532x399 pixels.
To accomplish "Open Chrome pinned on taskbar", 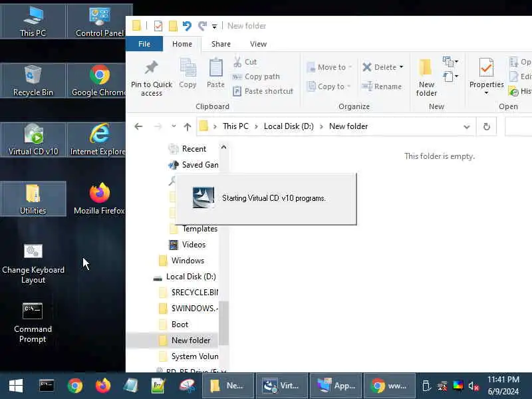I will coord(75,386).
